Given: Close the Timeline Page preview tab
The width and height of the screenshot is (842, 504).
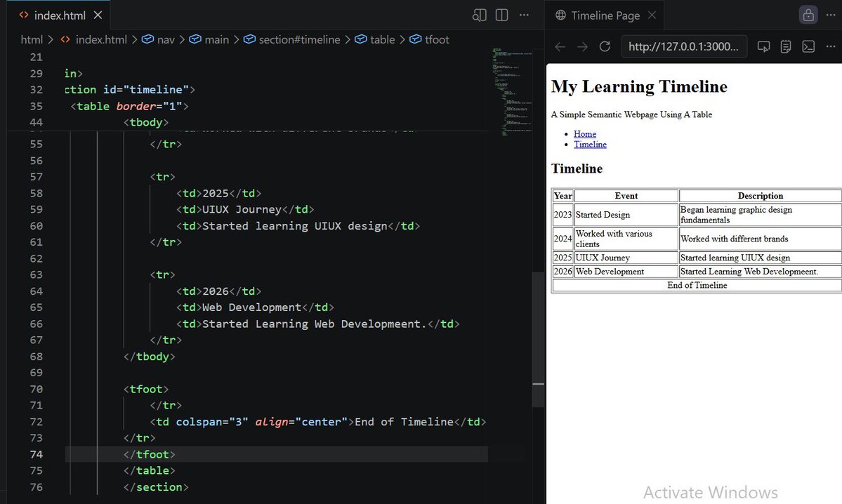Looking at the screenshot, I should 652,15.
